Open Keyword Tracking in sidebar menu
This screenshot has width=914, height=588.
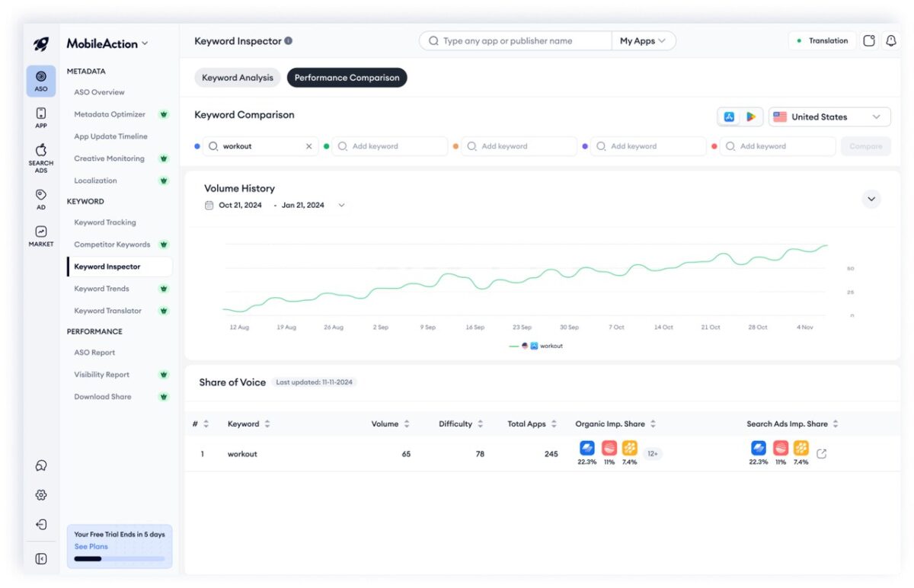click(x=105, y=222)
